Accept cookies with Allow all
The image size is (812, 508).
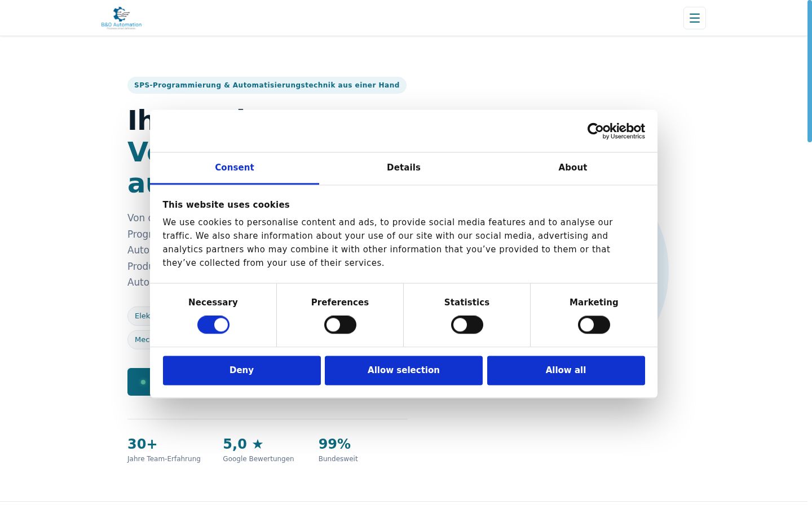pyautogui.click(x=566, y=370)
